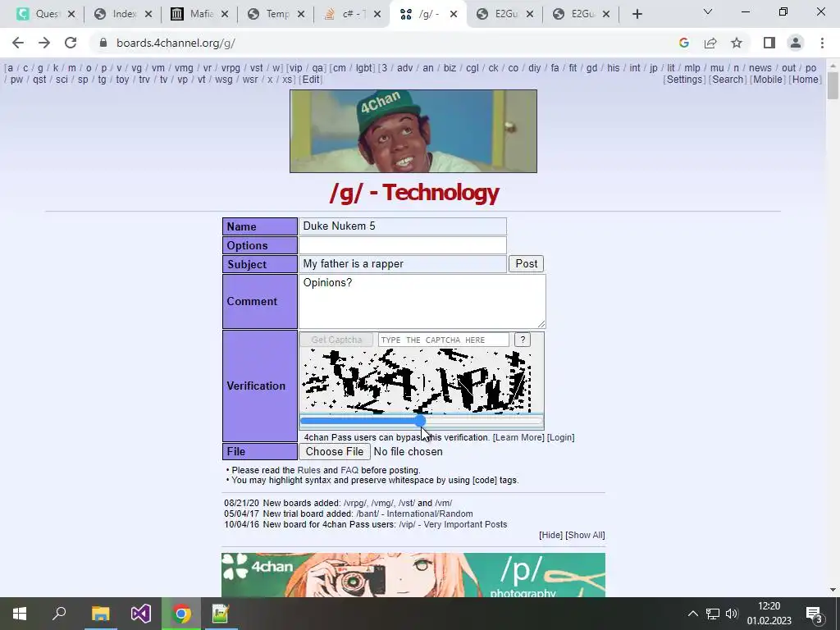Screen dimensions: 840x630
Task: Open the Chrome three-dot menu
Action: click(x=822, y=43)
